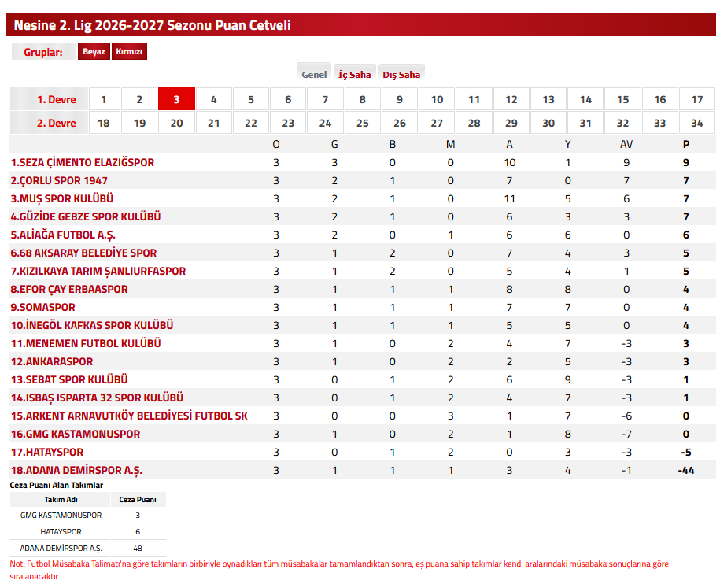The height and width of the screenshot is (588, 720).
Task: Open Ankaraspor team link
Action: [x=52, y=361]
